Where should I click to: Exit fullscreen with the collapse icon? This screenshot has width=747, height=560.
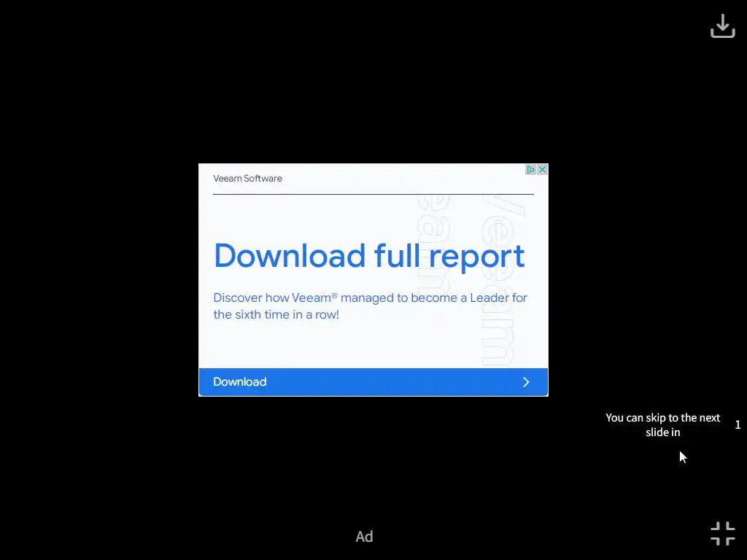[723, 533]
